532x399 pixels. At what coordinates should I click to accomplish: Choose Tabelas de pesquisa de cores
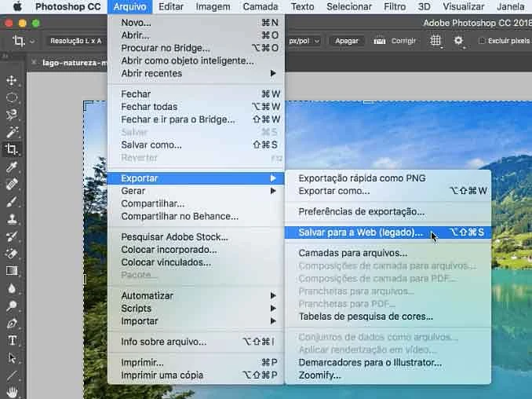tap(388, 317)
